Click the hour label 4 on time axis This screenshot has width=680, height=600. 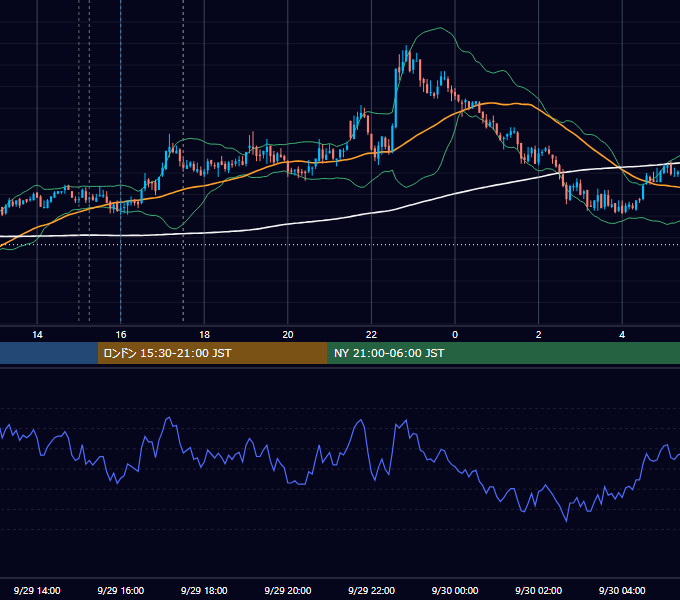click(622, 335)
